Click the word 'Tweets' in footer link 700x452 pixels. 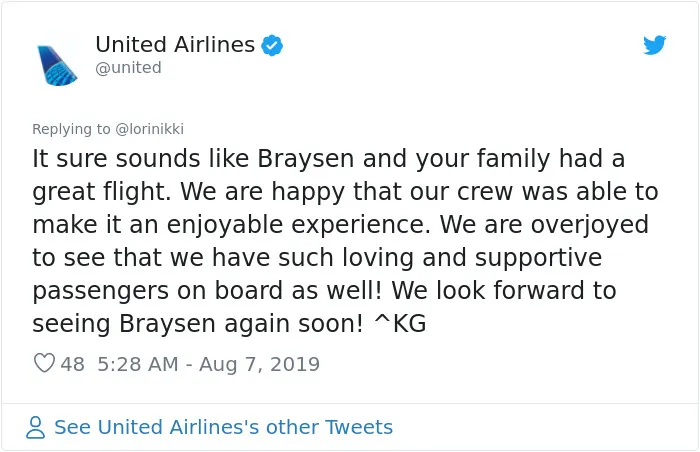(x=358, y=427)
